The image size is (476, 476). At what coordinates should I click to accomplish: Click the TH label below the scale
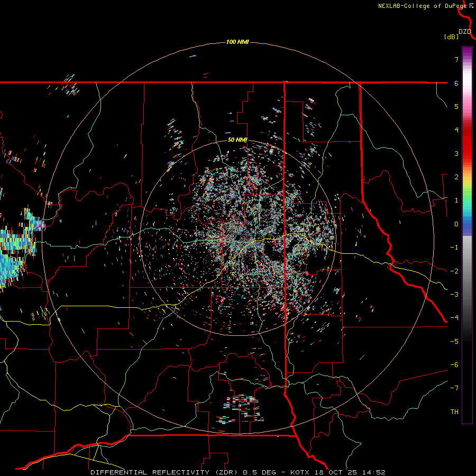tap(454, 412)
